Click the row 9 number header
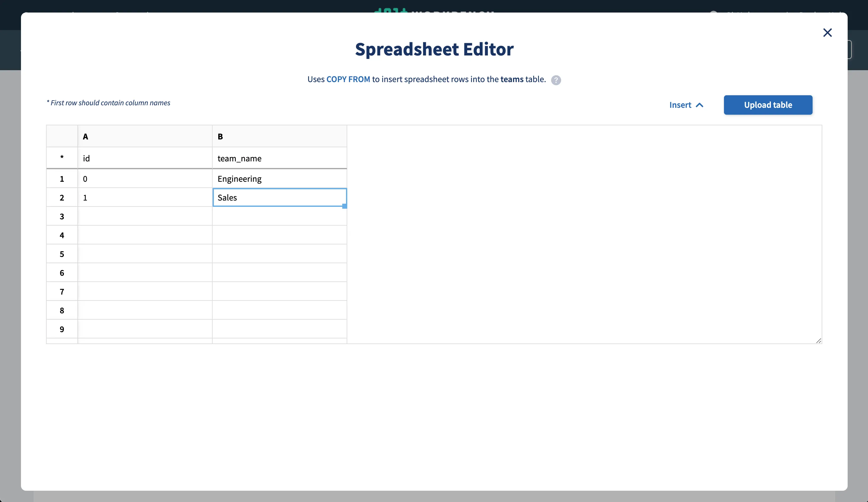The image size is (868, 502). [62, 329]
